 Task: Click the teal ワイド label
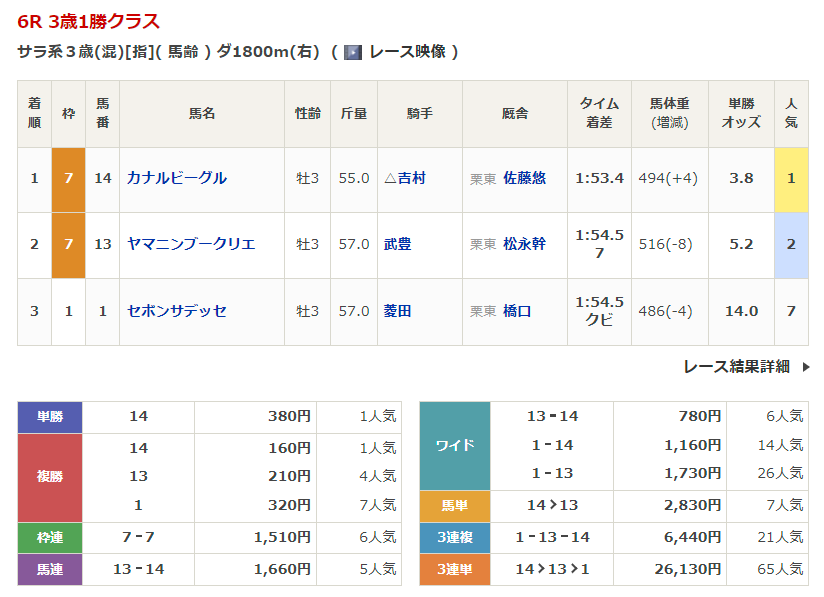pos(455,446)
